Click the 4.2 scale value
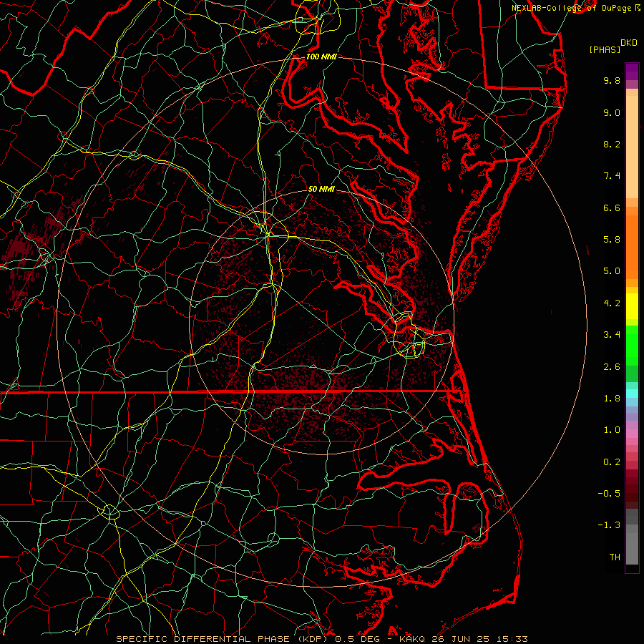This screenshot has width=644, height=644. [x=612, y=303]
